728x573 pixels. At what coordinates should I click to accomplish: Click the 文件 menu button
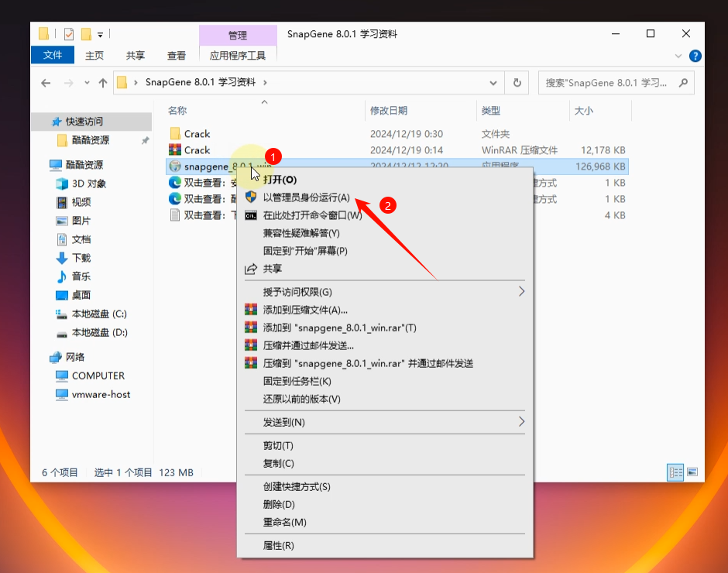[x=53, y=56]
